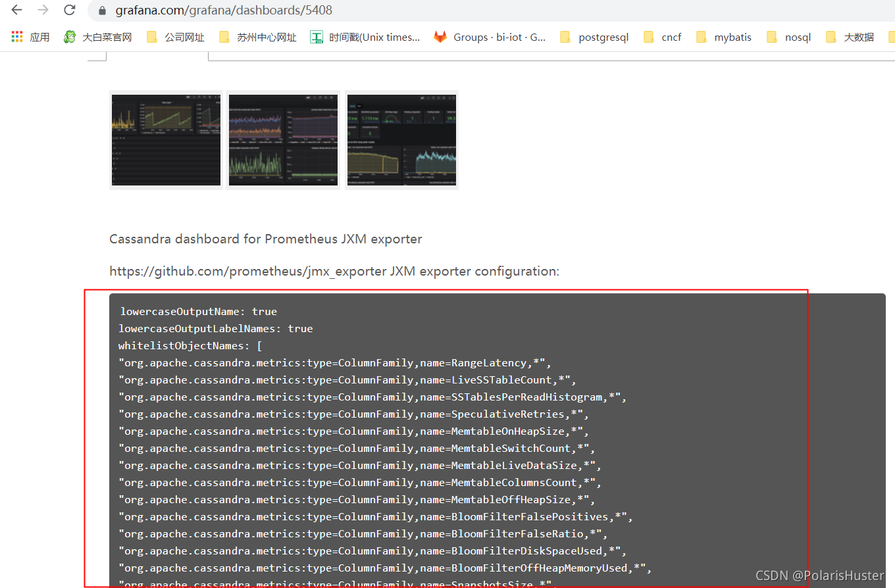This screenshot has height=588, width=895.
Task: Open the 大数据 bookmark folder
Action: (850, 37)
